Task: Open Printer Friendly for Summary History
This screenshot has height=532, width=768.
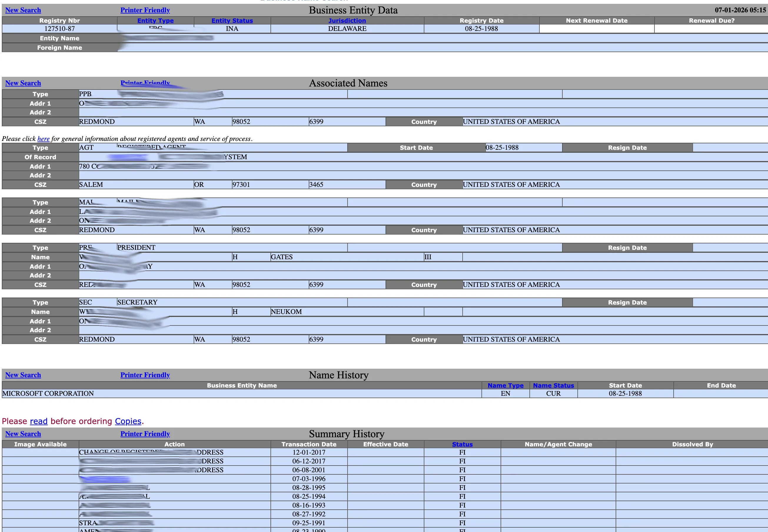Action: 145,434
